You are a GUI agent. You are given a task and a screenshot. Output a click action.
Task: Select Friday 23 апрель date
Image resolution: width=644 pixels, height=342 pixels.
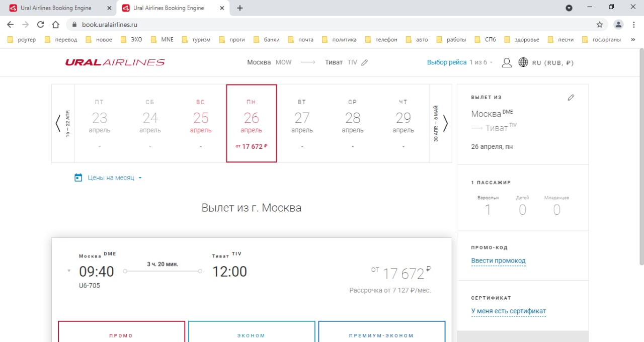(100, 123)
